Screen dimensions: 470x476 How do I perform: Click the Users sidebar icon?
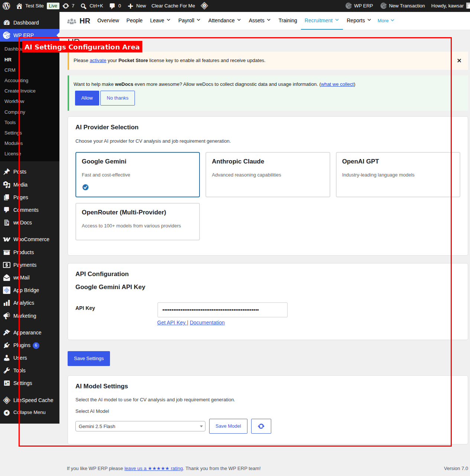click(7, 358)
